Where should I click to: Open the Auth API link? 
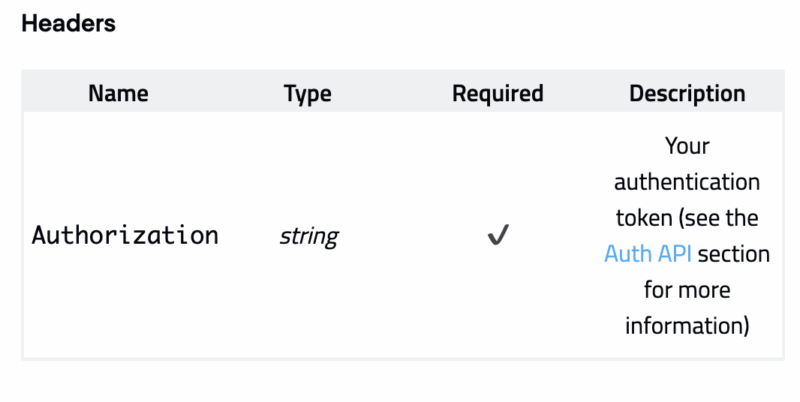[x=647, y=254]
